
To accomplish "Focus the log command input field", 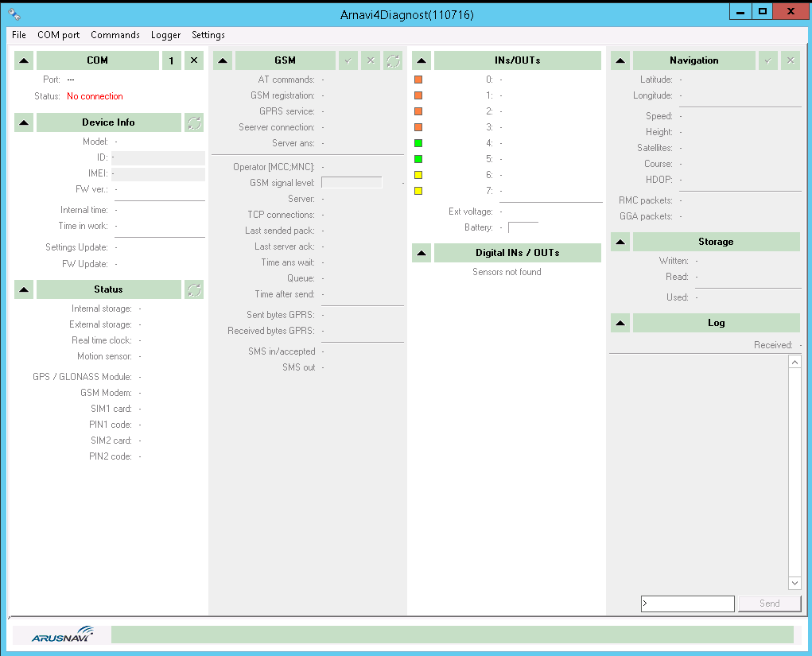I will point(688,604).
